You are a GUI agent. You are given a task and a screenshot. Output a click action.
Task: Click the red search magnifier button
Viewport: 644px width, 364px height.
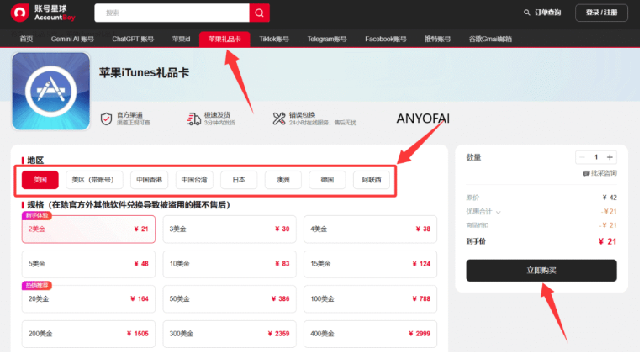tap(259, 13)
